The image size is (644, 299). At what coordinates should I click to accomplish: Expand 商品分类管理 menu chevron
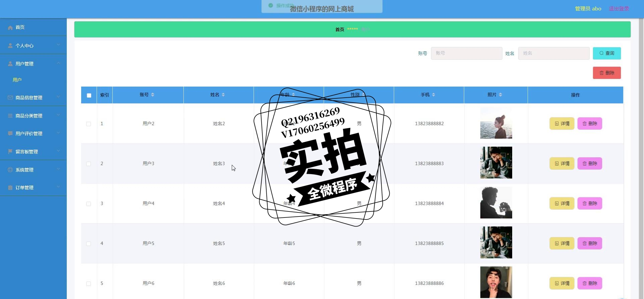click(x=58, y=115)
